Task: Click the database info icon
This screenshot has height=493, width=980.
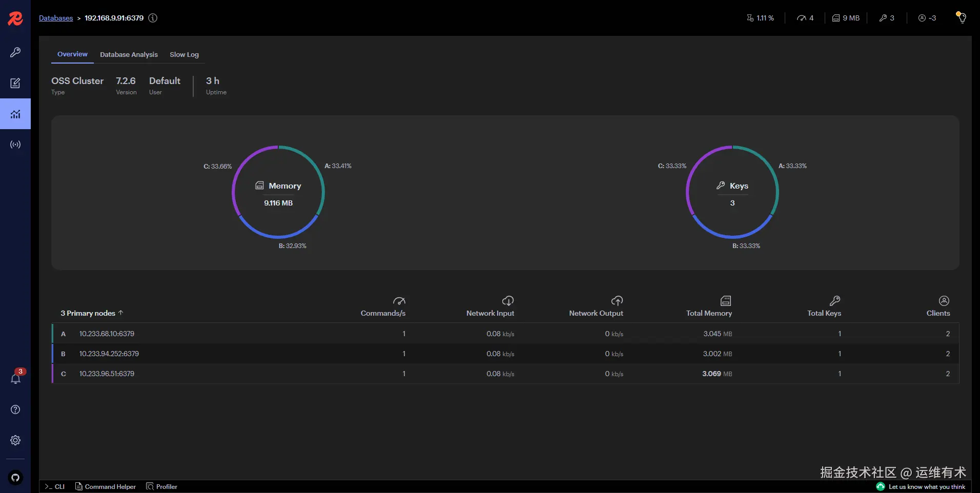Action: pyautogui.click(x=152, y=18)
